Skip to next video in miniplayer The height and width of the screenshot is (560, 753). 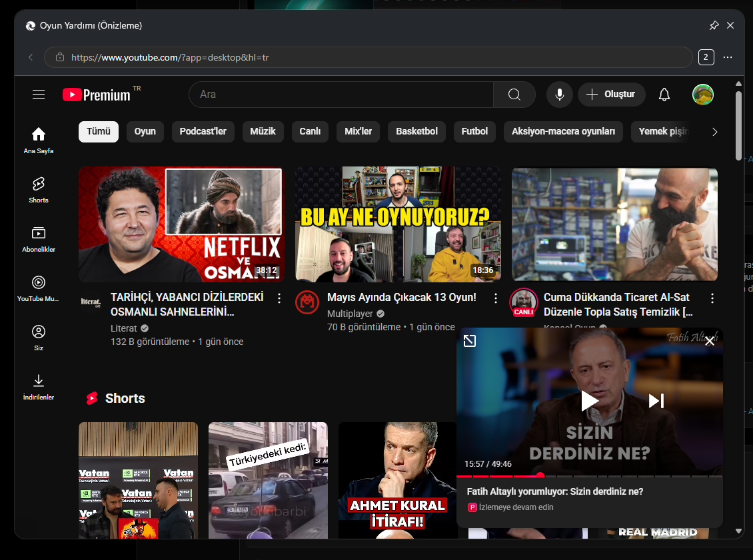point(656,401)
